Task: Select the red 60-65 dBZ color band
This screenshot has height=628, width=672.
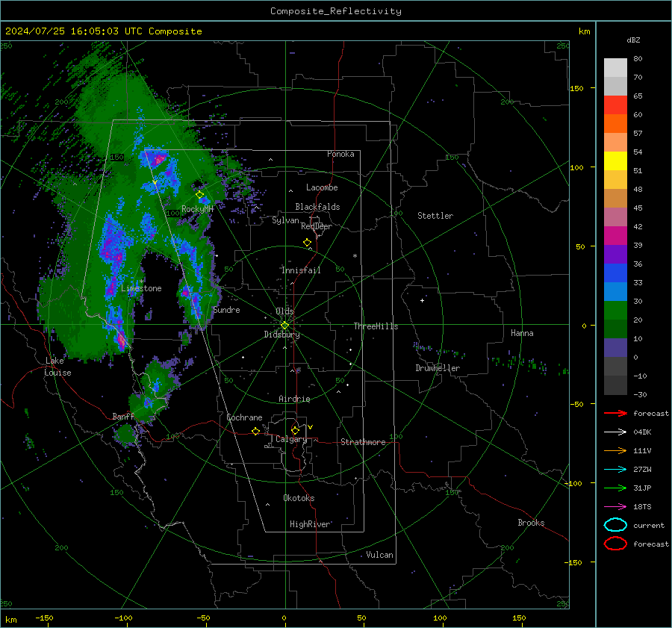Action: click(x=615, y=105)
